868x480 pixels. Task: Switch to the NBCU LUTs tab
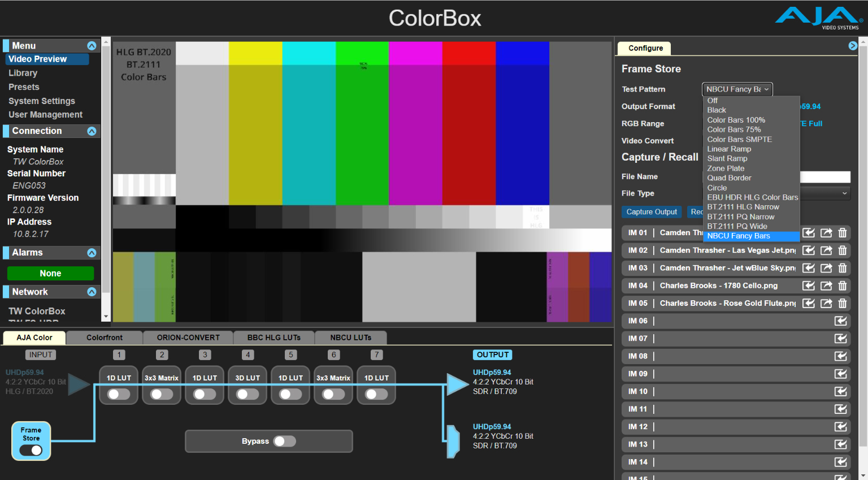coord(350,338)
